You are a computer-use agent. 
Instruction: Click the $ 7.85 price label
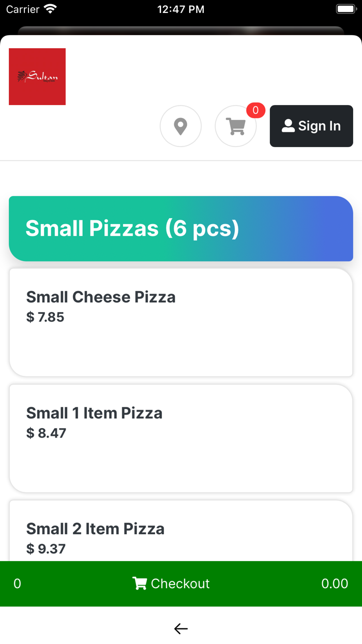(46, 317)
